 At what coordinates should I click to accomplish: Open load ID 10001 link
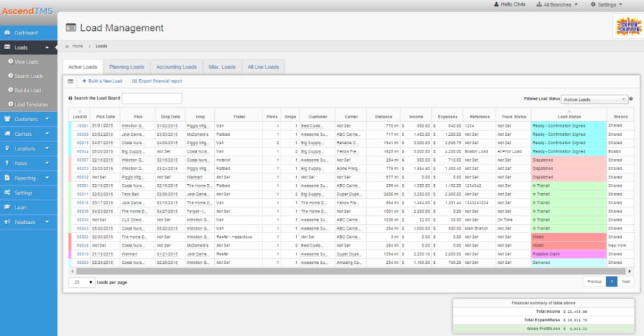tap(83, 126)
